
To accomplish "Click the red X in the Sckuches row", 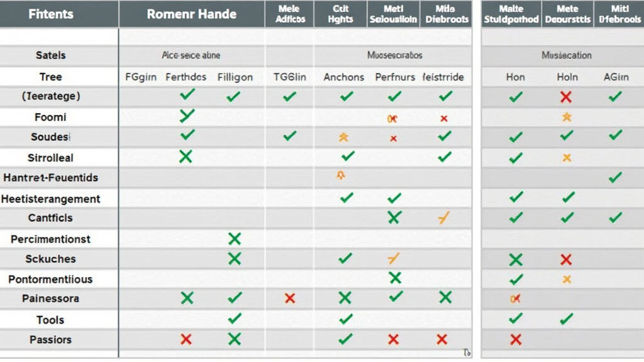I will pos(565,259).
